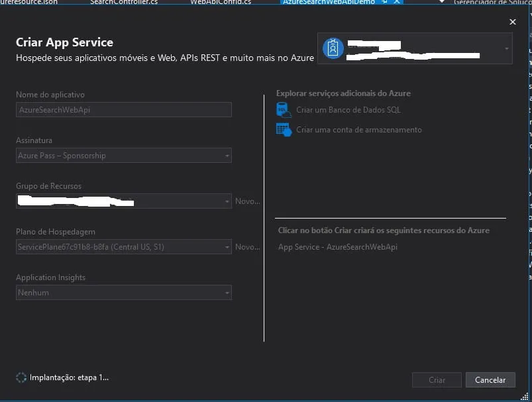
Task: Pin the AzureSearchWebApiDemo tab
Action: pos(385,2)
